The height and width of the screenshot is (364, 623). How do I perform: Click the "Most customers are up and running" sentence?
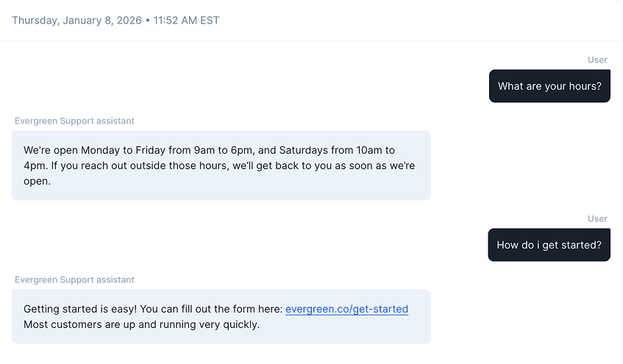[141, 324]
